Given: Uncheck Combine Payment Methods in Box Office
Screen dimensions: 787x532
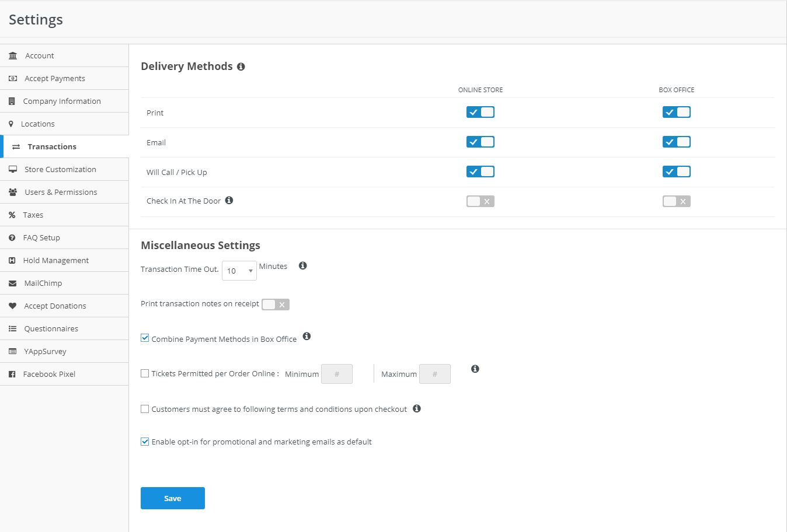Looking at the screenshot, I should (145, 338).
